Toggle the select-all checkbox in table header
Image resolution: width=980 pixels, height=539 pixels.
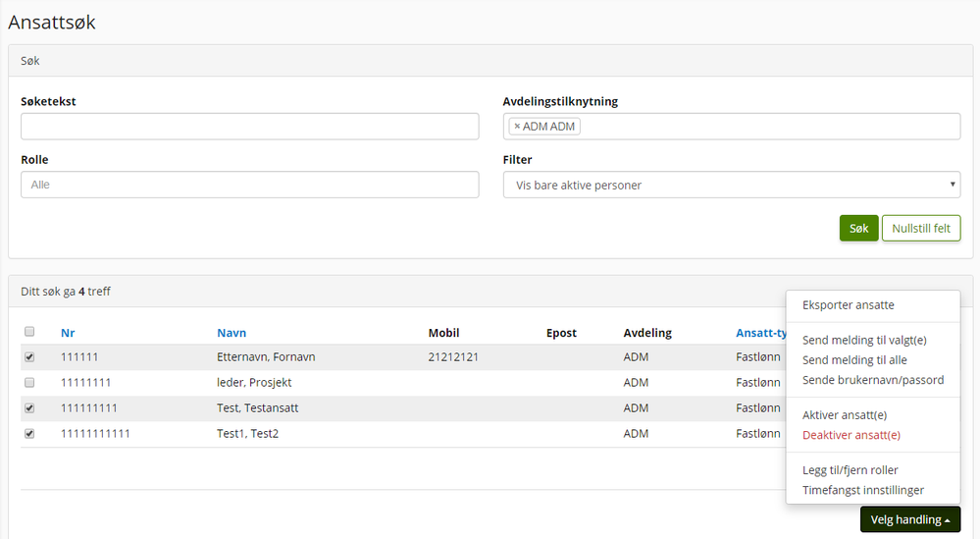click(29, 332)
